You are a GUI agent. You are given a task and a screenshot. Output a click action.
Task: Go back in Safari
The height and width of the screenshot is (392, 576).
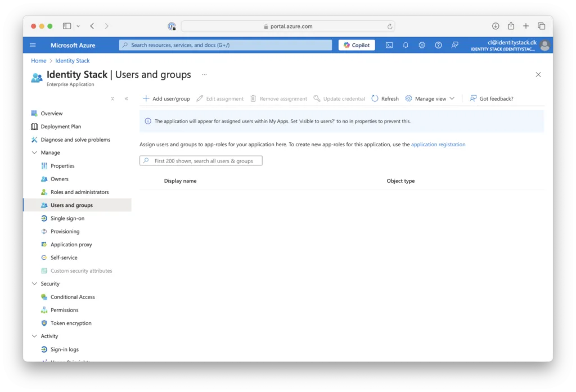tap(92, 26)
